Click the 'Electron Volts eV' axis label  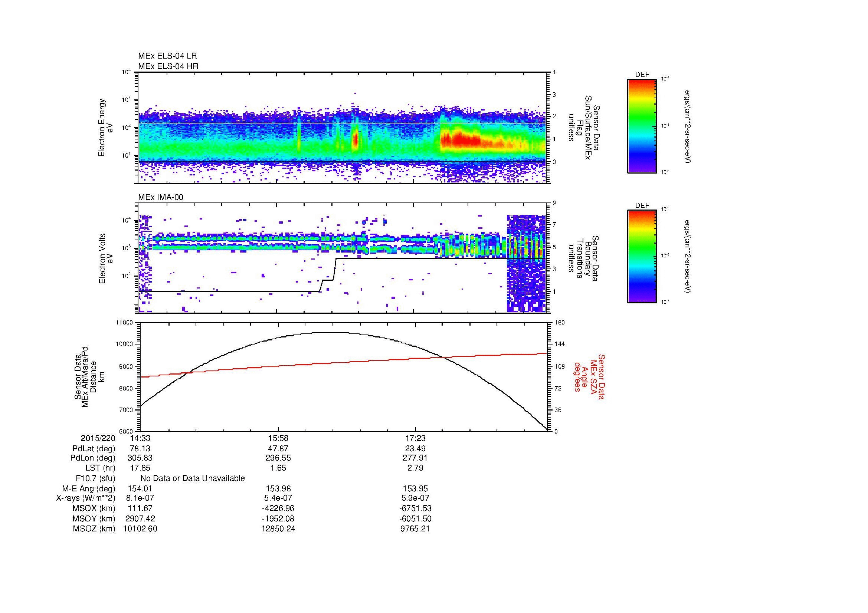tap(105, 259)
